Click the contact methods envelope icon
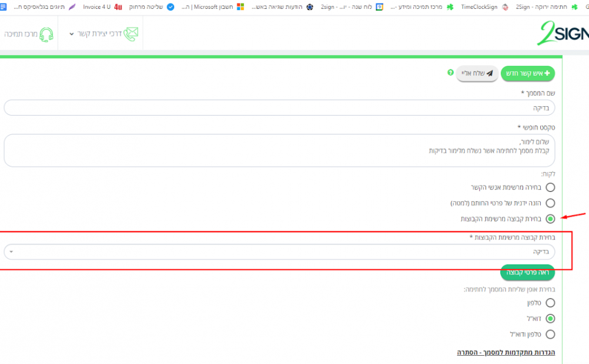 (x=131, y=34)
